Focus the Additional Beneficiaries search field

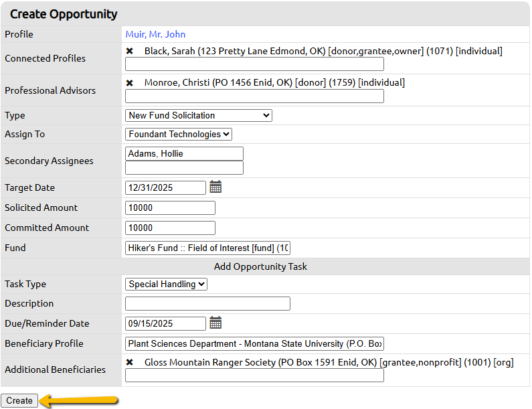pos(254,376)
